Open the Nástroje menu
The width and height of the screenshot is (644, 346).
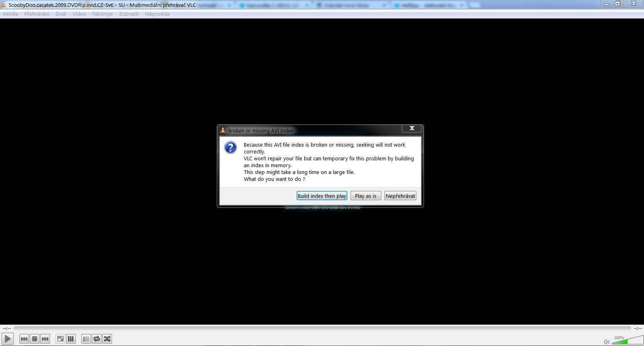click(x=102, y=14)
